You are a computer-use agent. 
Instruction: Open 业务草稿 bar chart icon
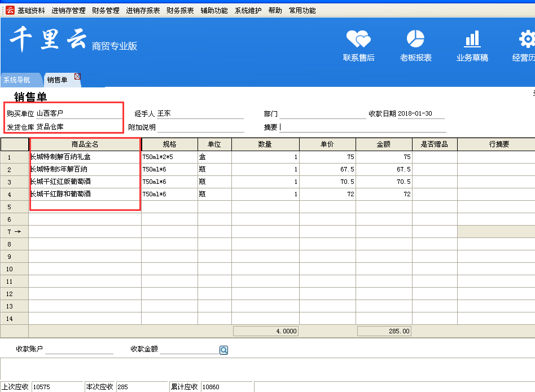tap(472, 39)
